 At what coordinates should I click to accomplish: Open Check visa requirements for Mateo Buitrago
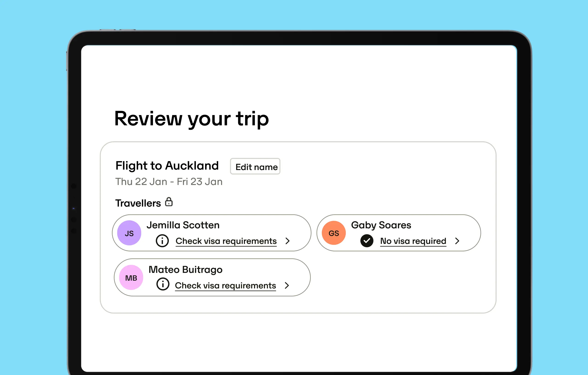point(225,285)
